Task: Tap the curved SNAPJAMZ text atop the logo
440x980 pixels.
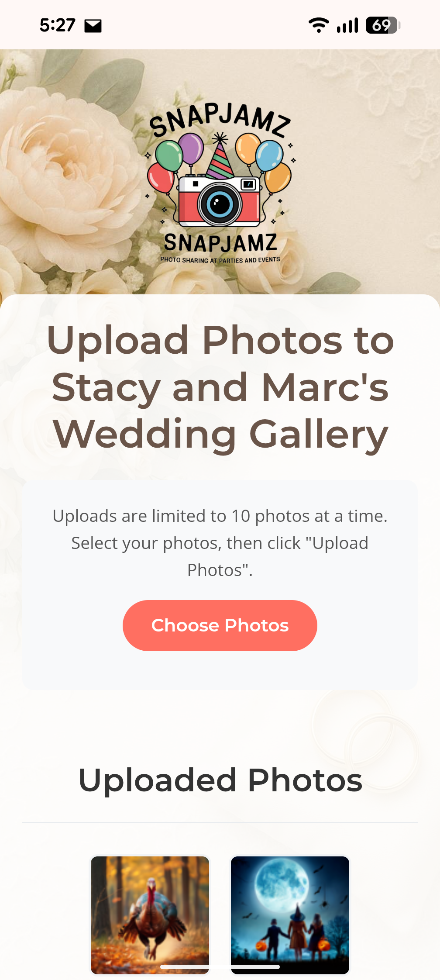Action: point(220,120)
